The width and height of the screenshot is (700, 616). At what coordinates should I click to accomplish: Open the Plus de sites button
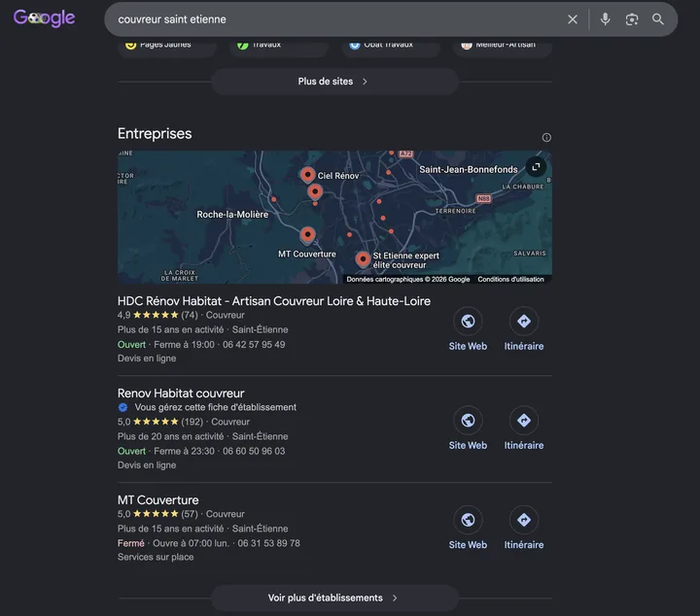334,82
